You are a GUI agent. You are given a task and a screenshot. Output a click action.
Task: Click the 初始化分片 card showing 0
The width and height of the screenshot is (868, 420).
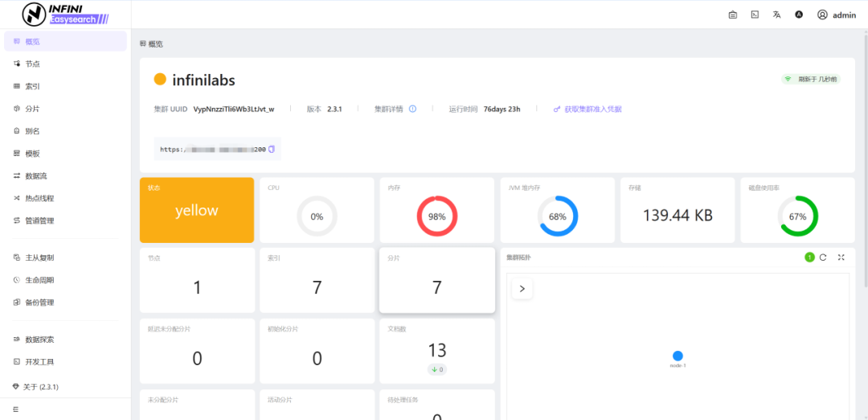click(317, 351)
